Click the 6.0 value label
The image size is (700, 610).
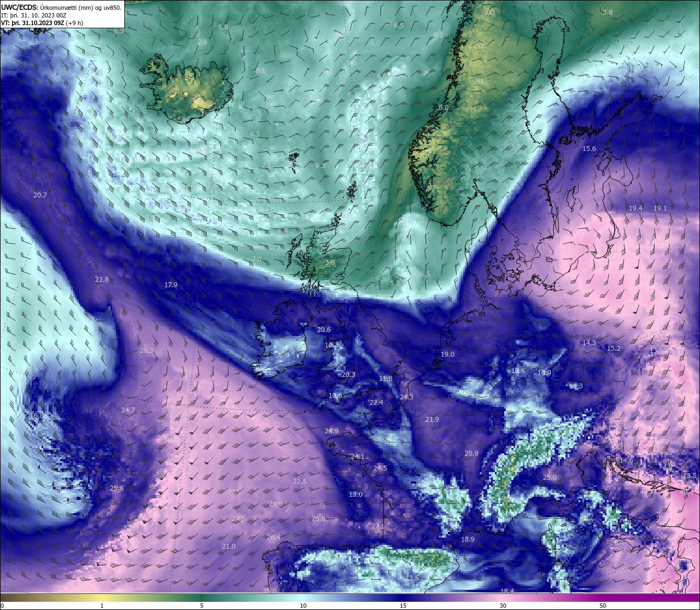tap(444, 108)
